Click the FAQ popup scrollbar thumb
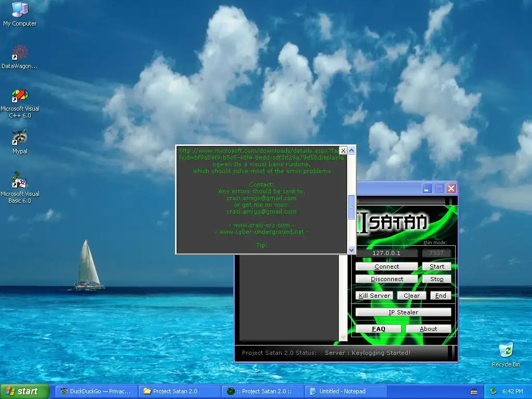532x399 pixels. 352,207
